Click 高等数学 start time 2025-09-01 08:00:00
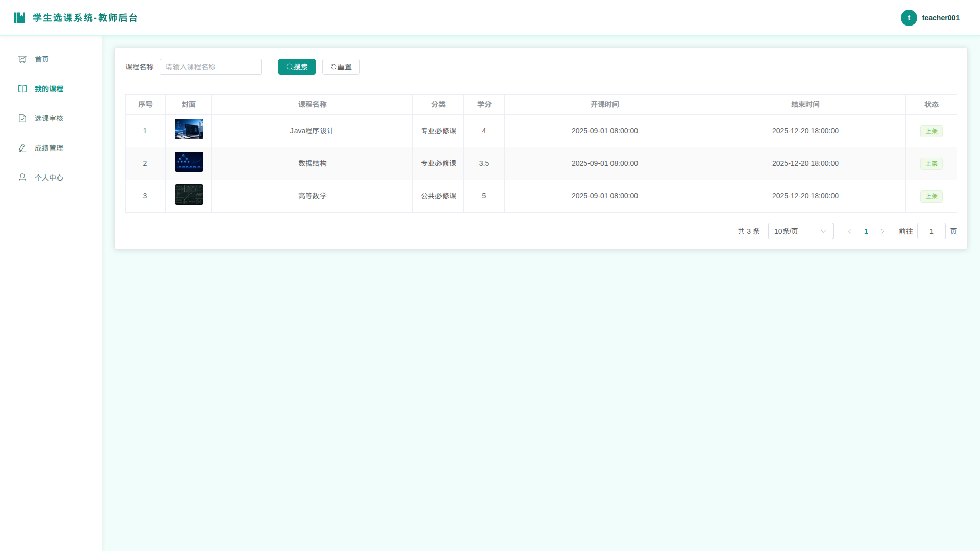 point(605,196)
